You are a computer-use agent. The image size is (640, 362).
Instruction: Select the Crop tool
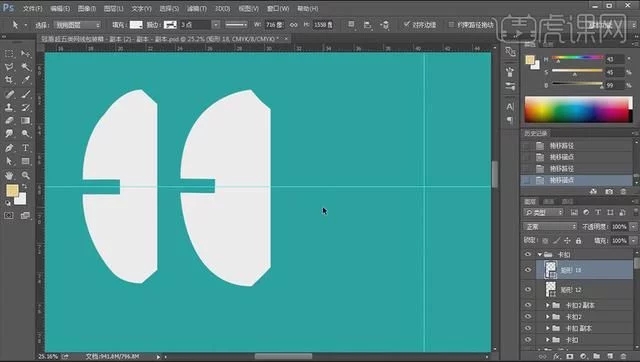9,80
